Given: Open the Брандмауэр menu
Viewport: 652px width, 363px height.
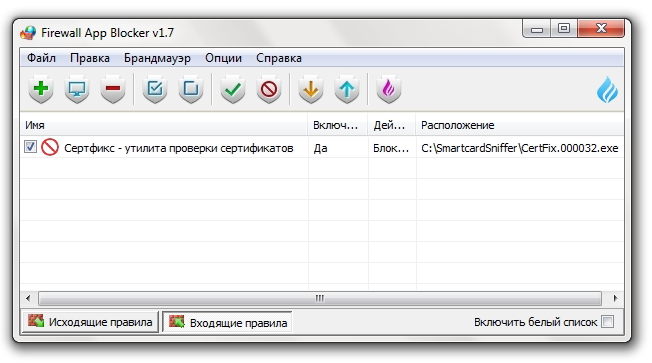Looking at the screenshot, I should pos(157,58).
